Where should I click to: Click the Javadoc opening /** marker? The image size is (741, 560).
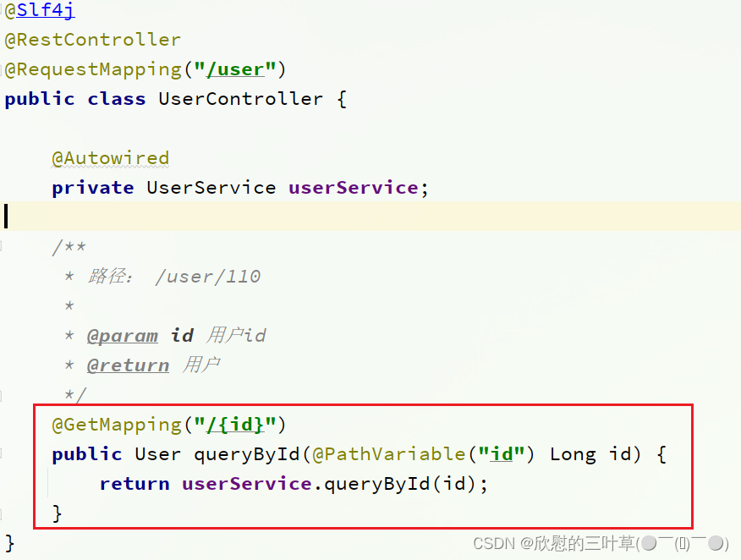69,247
